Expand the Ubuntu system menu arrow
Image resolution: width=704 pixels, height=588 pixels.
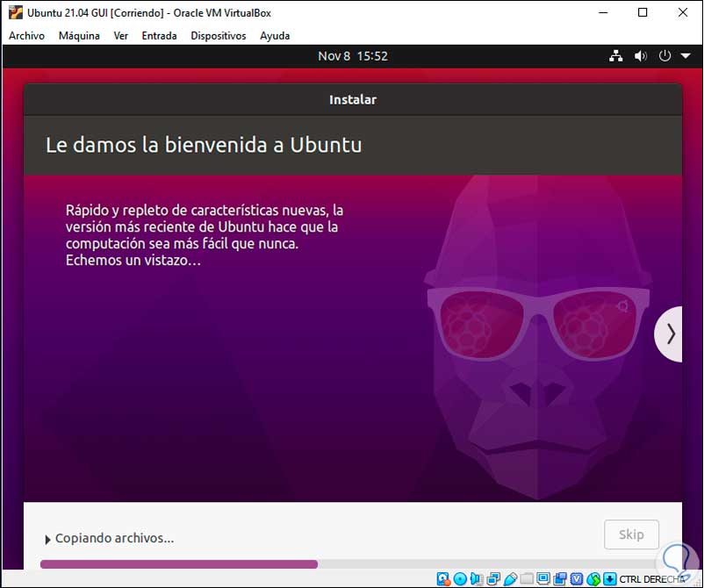point(686,56)
